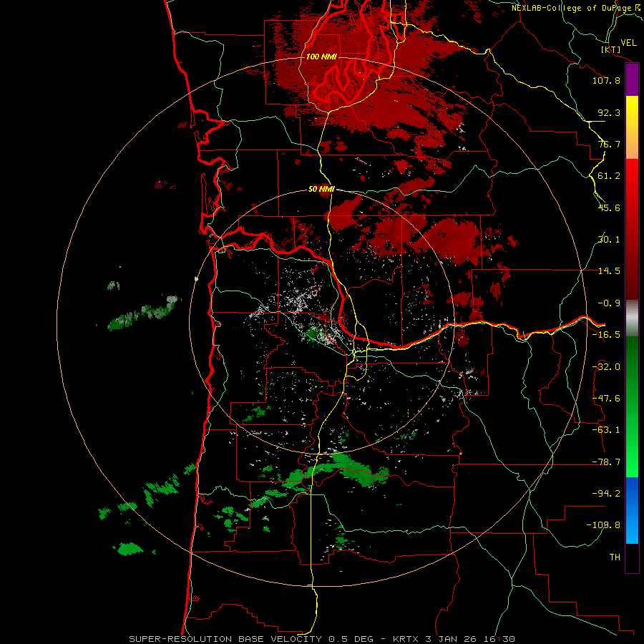The width and height of the screenshot is (644, 644).
Task: Click the Super-Resolution Base Velocity caption
Action: click(x=322, y=639)
